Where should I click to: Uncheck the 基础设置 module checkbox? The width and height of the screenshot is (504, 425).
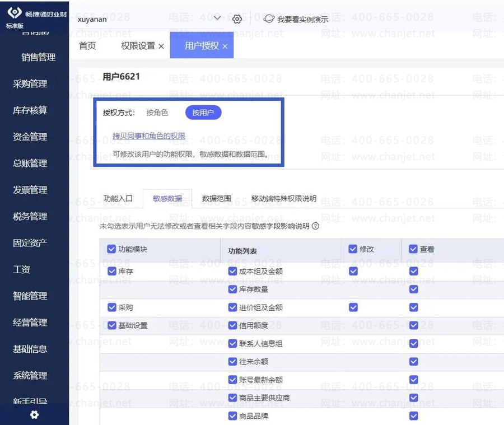112,325
